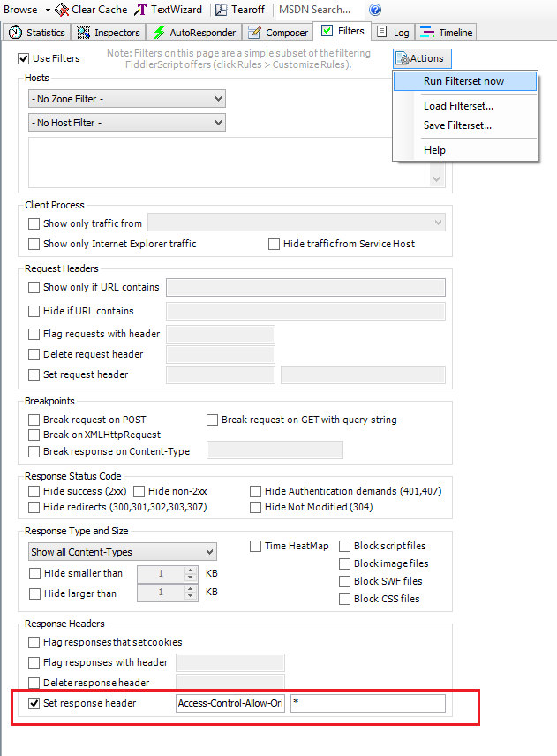This screenshot has height=756, width=557.
Task: Check Hide Not Modified (304)
Action: pos(255,507)
